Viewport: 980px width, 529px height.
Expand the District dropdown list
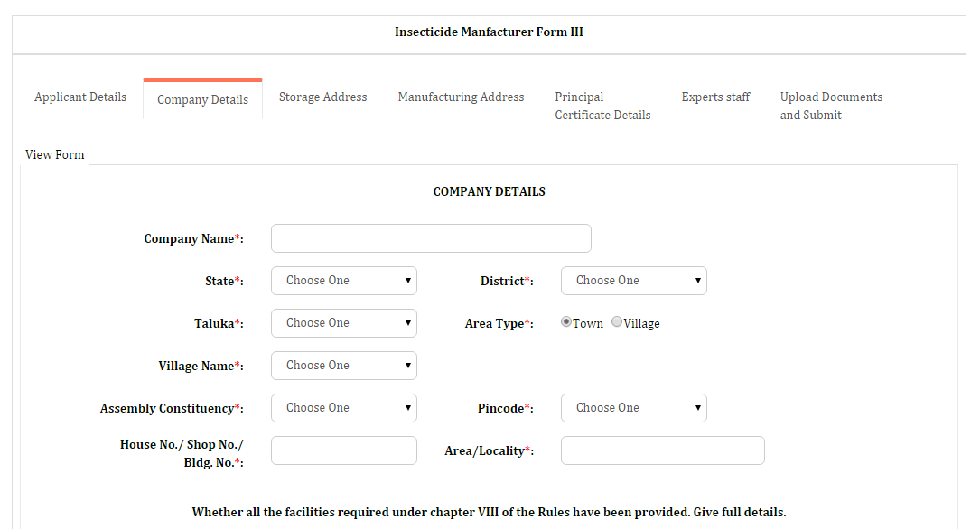634,281
